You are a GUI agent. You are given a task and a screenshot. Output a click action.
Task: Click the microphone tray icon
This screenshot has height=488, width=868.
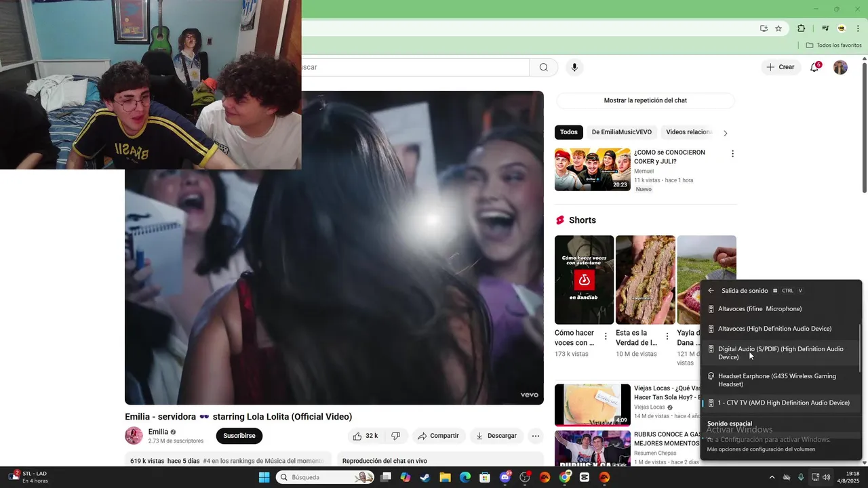pos(801,477)
